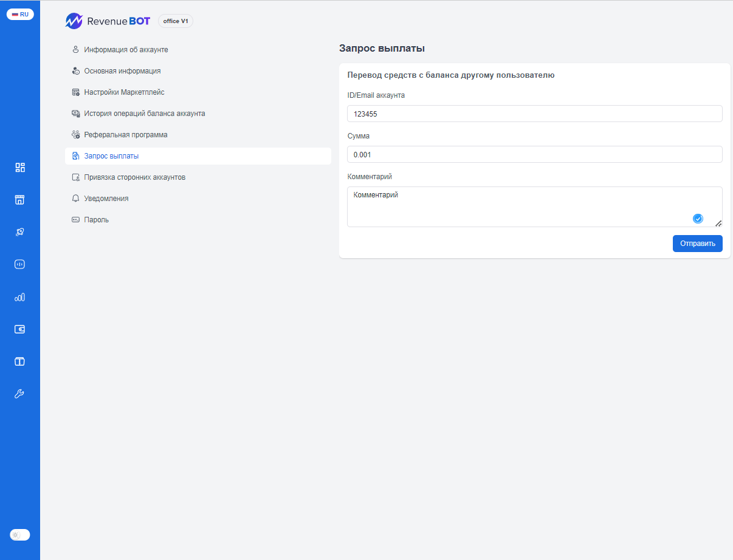733x560 pixels.
Task: Open Настройки Маркетплейс menu item
Action: (x=198, y=92)
